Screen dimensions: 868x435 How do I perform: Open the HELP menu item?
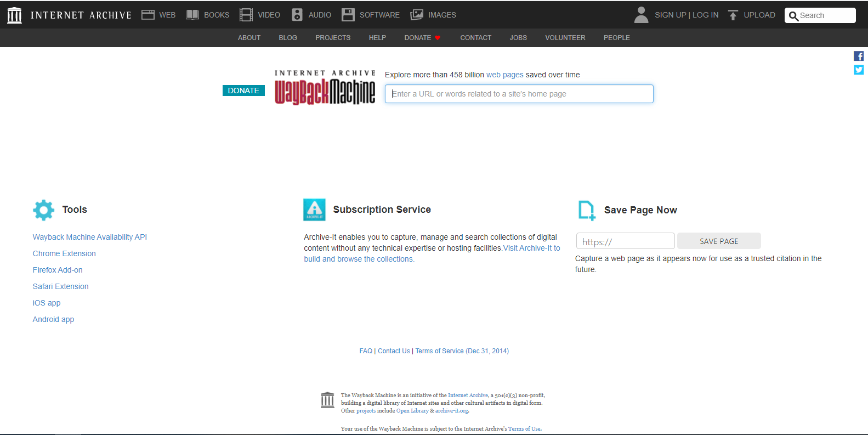(377, 38)
